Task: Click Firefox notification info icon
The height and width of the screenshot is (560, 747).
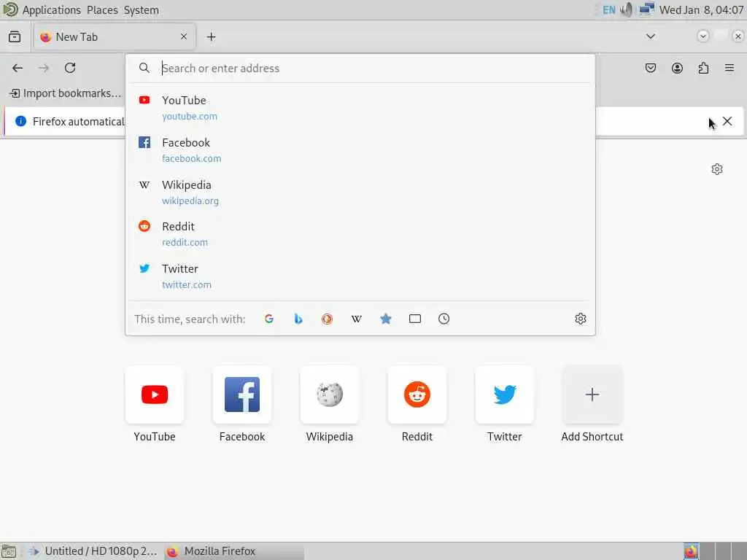Action: 20,121
